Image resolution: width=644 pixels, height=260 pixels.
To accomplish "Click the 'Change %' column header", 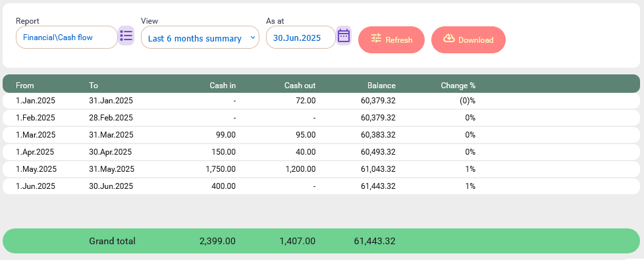I will [x=458, y=86].
